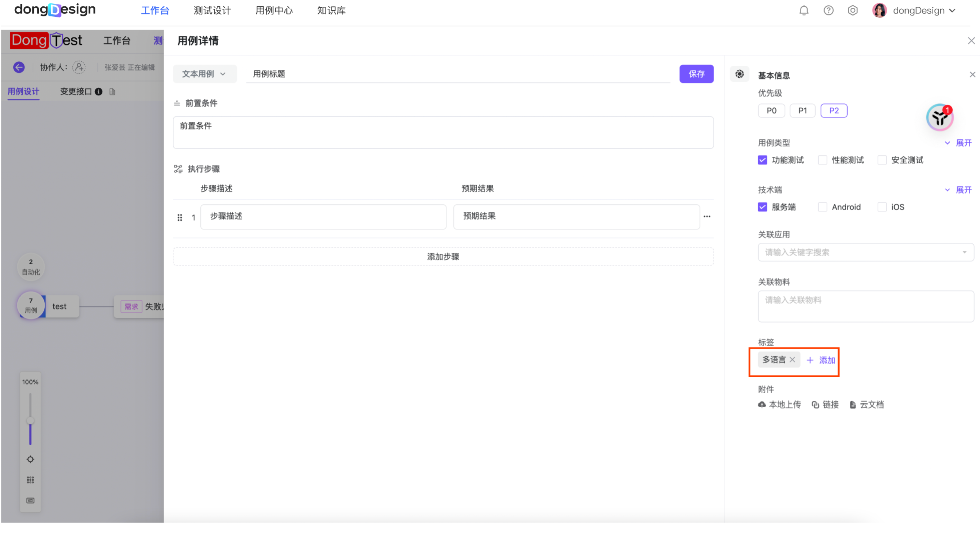The height and width of the screenshot is (539, 980).
Task: Click the purple back arrow icon
Action: pyautogui.click(x=19, y=67)
